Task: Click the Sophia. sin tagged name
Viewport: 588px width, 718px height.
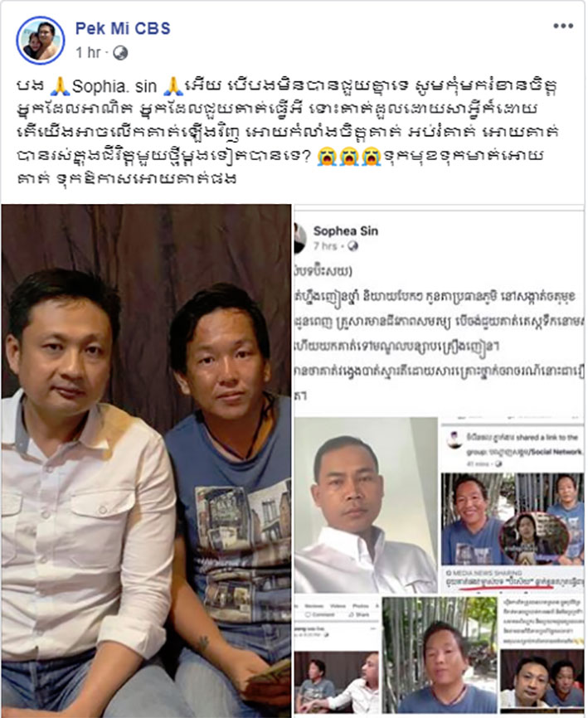Action: point(114,86)
